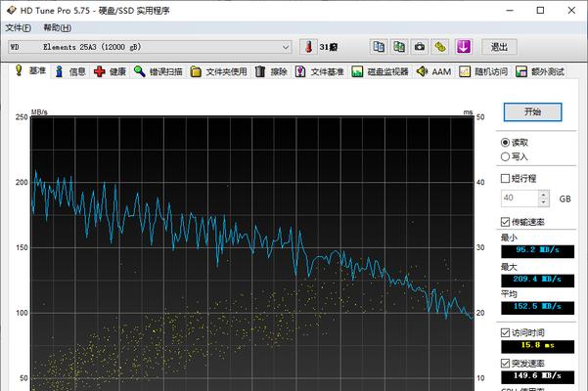Close the HD Tune Pro window
The image size is (588, 391).
(x=571, y=11)
